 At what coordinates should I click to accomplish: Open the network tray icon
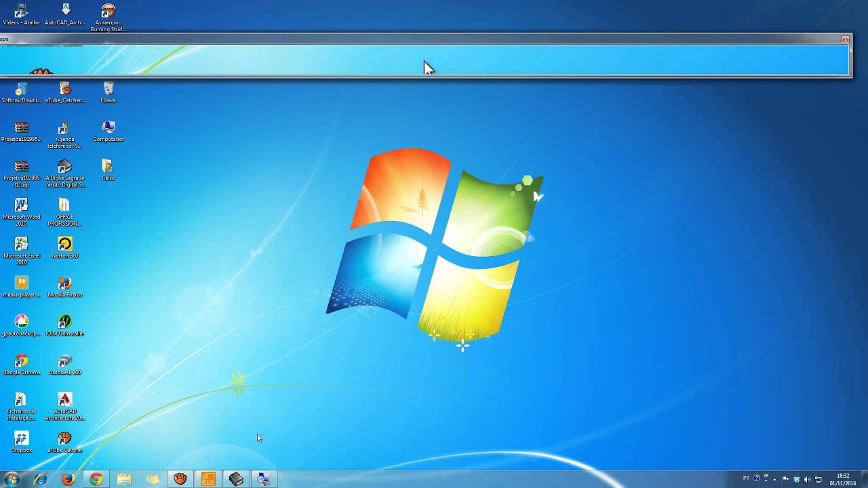tap(818, 479)
